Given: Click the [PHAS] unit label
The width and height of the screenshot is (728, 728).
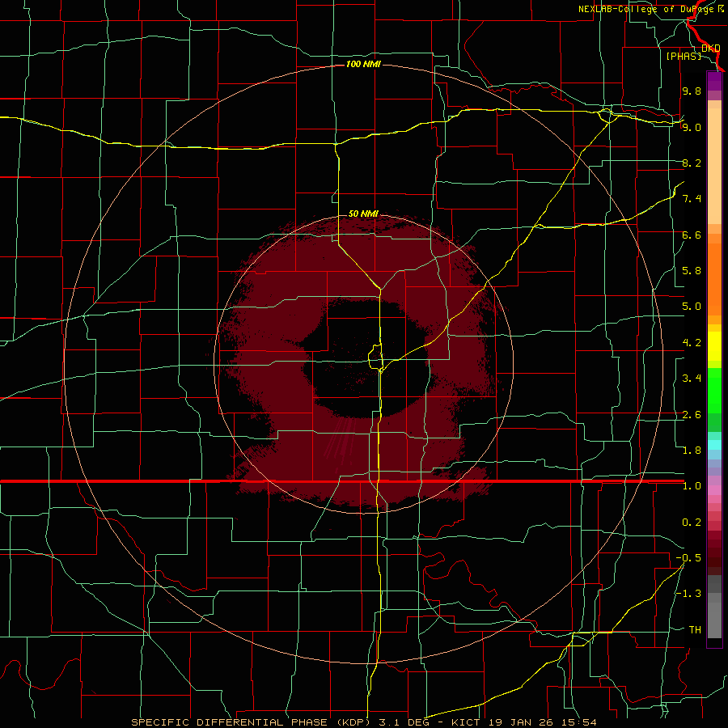Looking at the screenshot, I should pyautogui.click(x=684, y=56).
